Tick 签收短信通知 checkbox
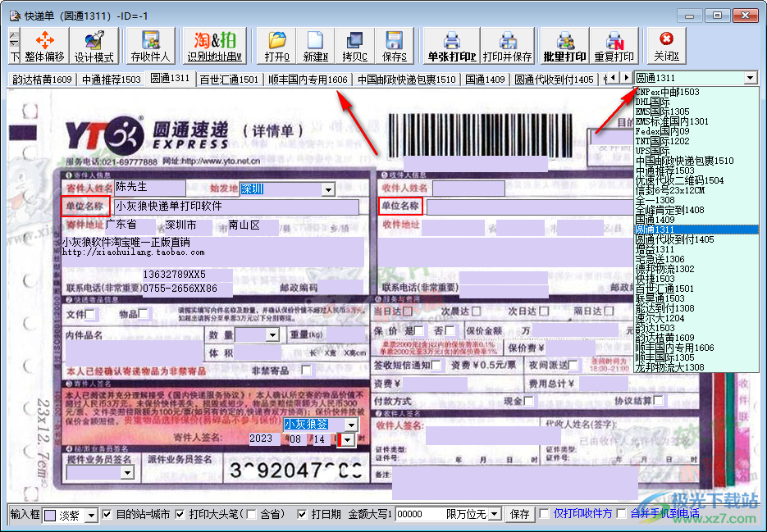767x532 pixels. 436,365
